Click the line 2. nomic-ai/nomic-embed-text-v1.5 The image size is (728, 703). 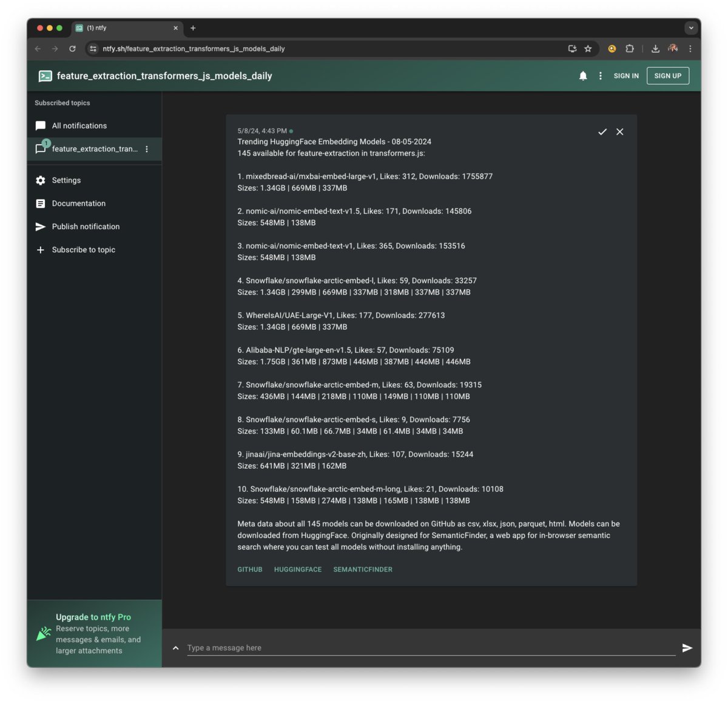(x=354, y=211)
